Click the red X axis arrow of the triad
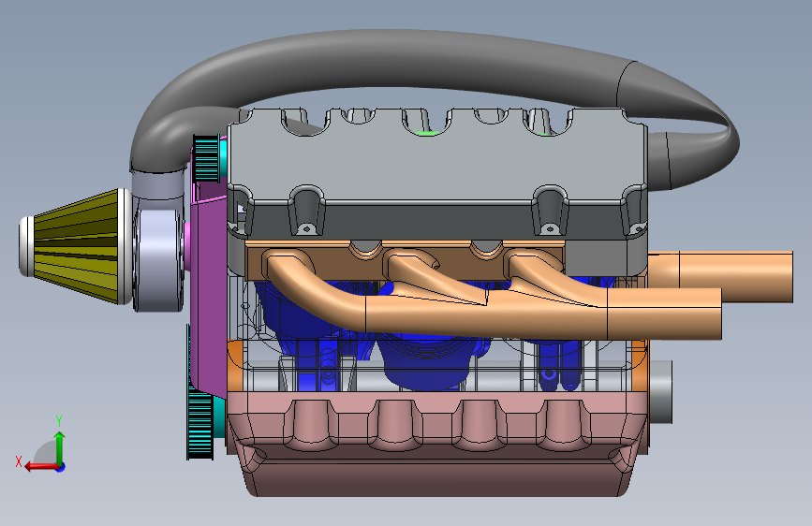The image size is (812, 526). click(x=41, y=467)
